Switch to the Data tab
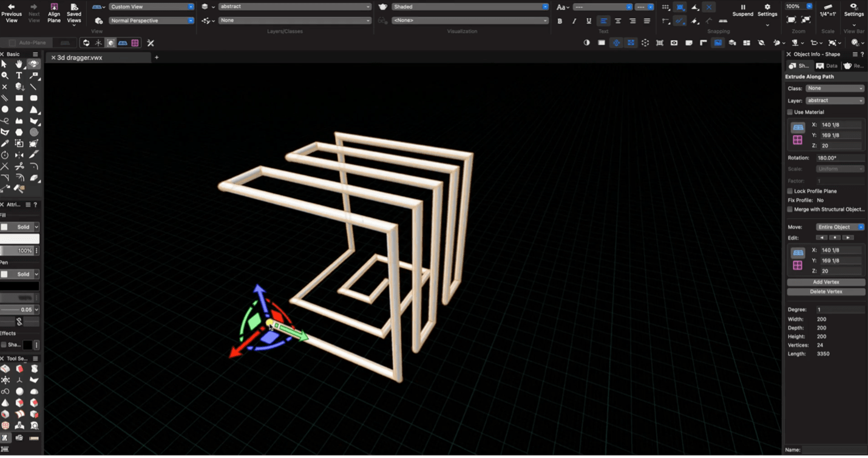The height and width of the screenshot is (458, 868). pos(827,66)
